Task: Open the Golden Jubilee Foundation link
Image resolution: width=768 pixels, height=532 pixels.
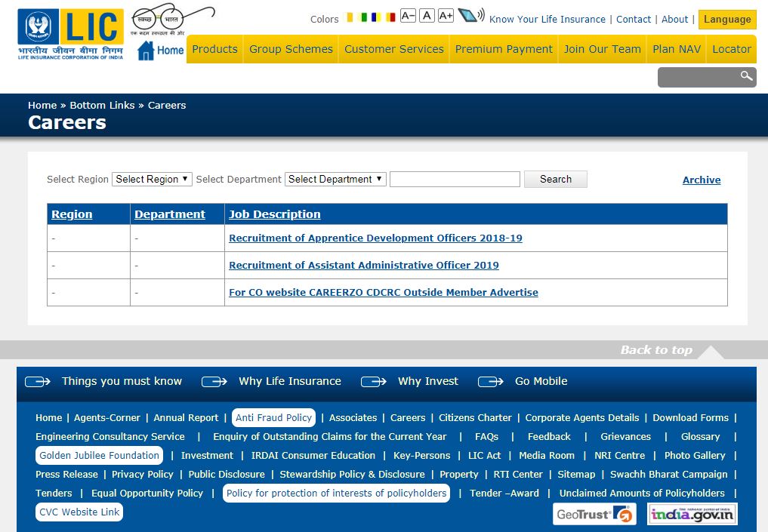Action: tap(99, 455)
